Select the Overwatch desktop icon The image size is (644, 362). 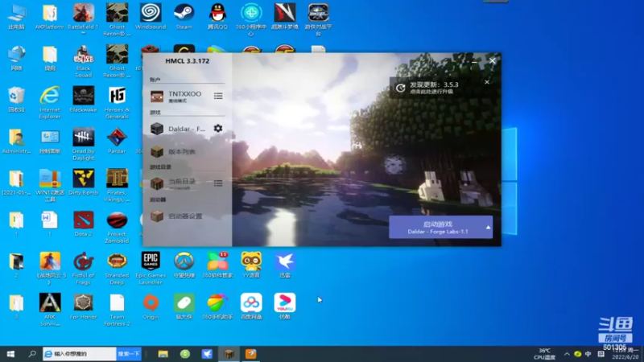tap(184, 265)
